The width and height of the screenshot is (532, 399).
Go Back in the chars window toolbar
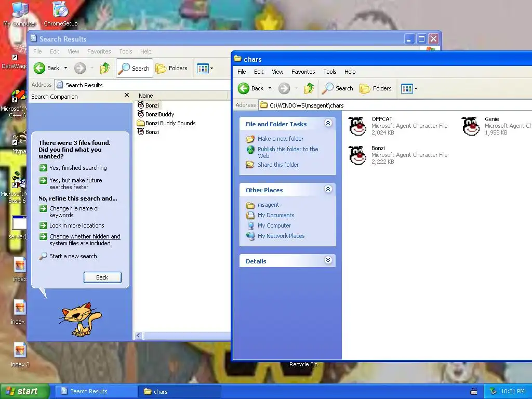250,88
